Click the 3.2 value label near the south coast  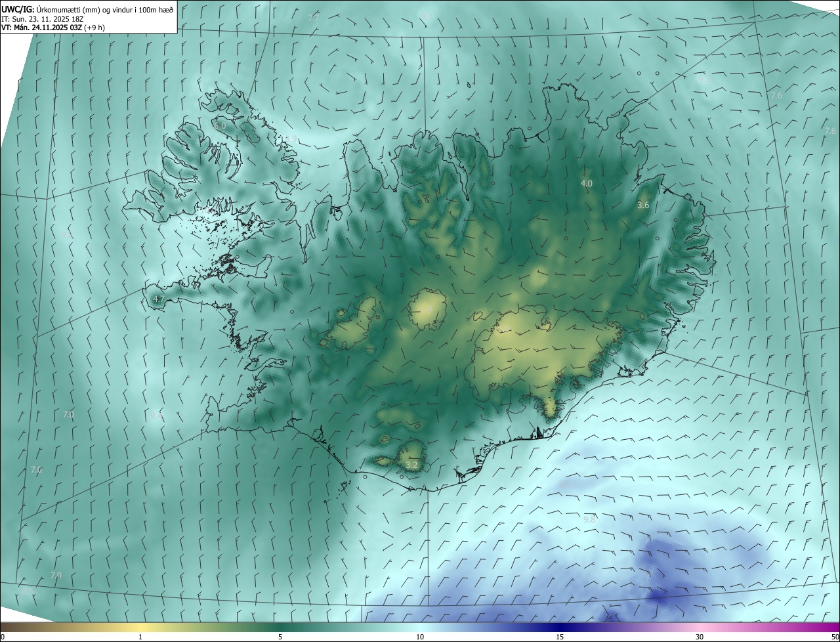pos(411,465)
